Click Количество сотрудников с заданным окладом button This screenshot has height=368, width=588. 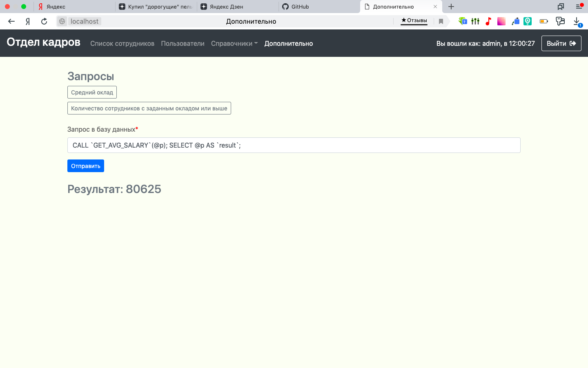pyautogui.click(x=149, y=108)
